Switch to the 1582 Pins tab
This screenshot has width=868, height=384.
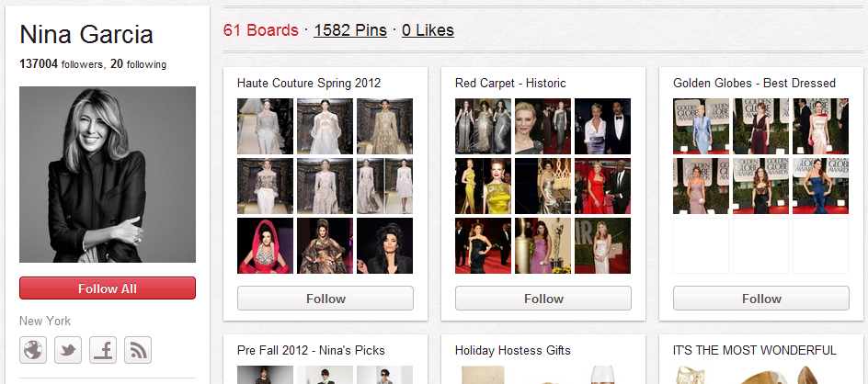349,30
